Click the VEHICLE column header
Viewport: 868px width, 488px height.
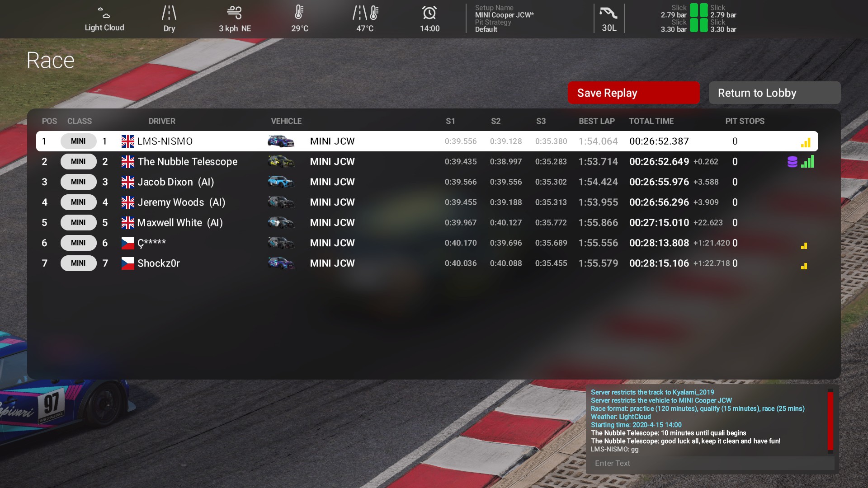(286, 121)
